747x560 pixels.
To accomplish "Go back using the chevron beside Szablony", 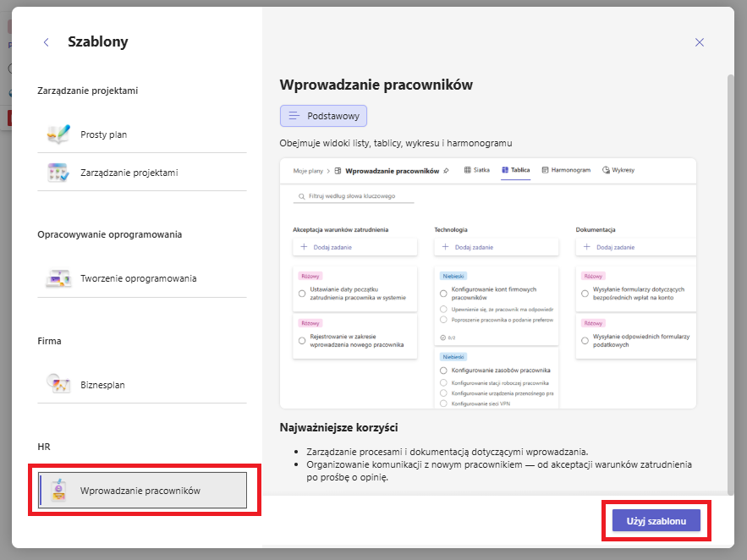I will [x=47, y=42].
